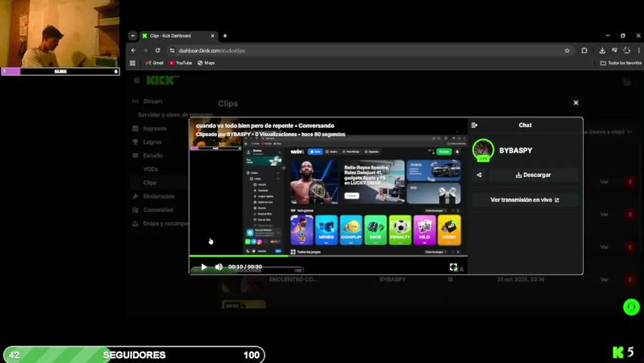The height and width of the screenshot is (363, 644).
Task: Open Todos los favoritos folder
Action: pos(621,63)
